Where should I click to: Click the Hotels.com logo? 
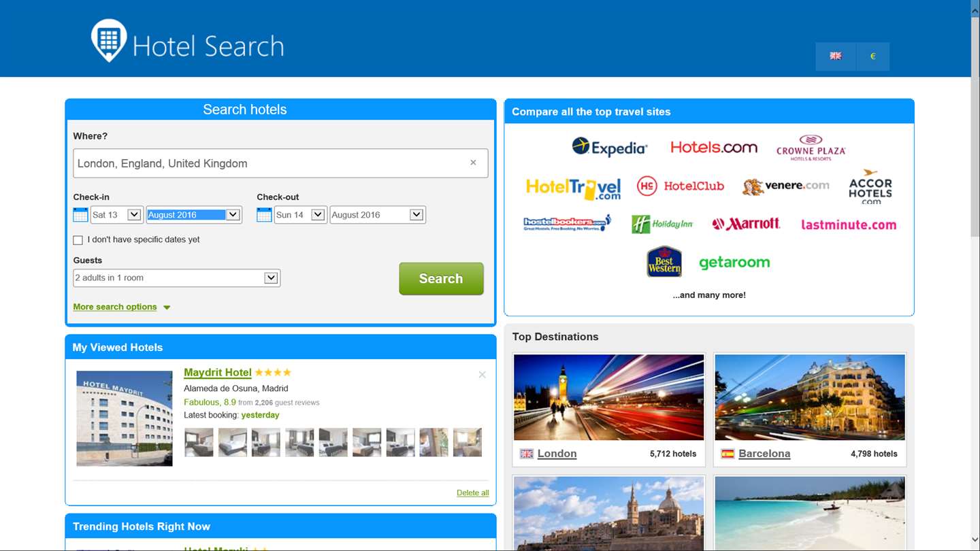tap(714, 147)
